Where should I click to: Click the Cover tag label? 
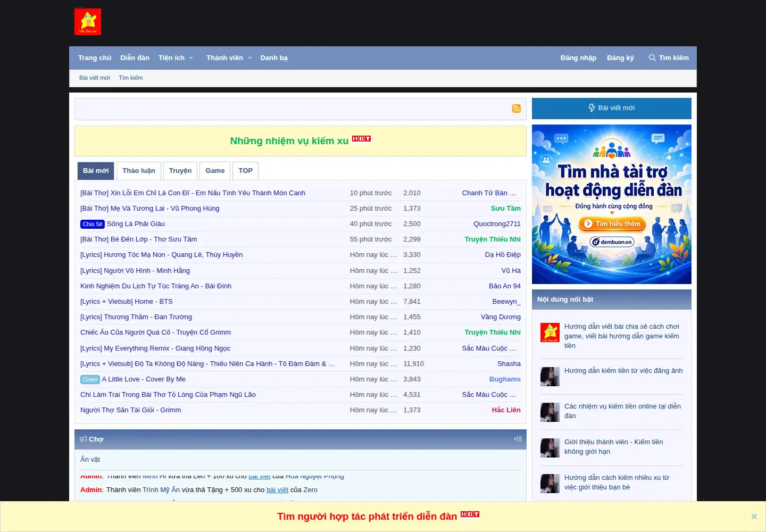[x=90, y=379]
